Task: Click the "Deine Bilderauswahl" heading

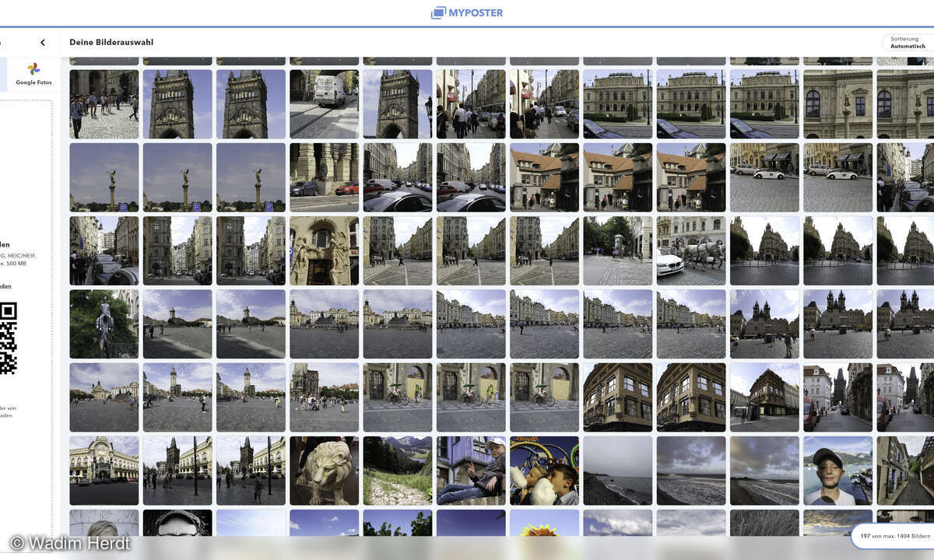Action: (x=111, y=42)
